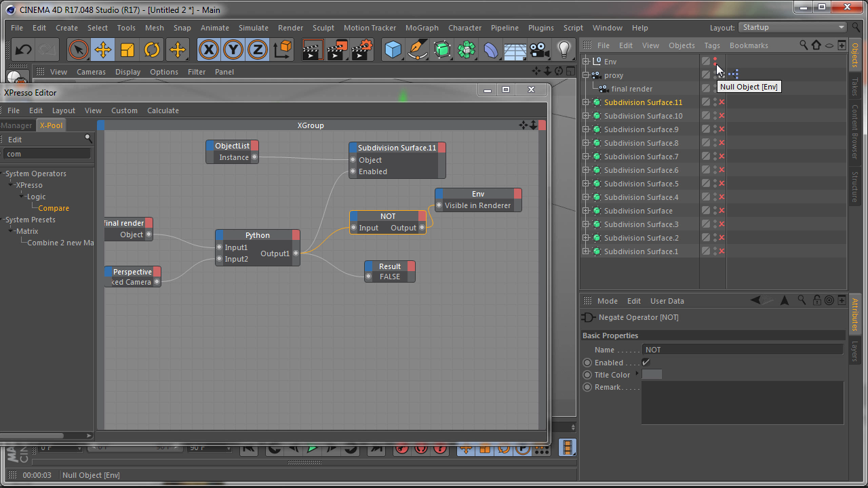Click the Camera object icon
Viewport: 868px width, 488px height.
click(540, 49)
